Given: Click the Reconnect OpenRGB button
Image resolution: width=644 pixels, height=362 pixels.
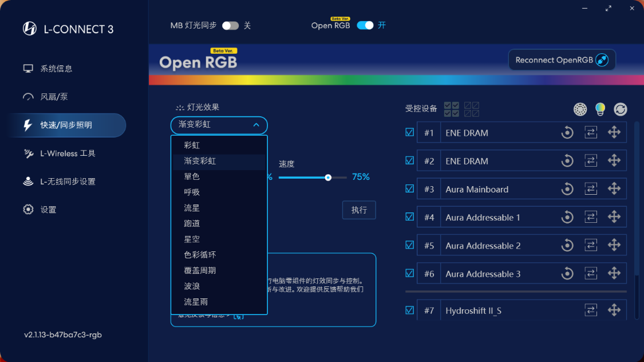Looking at the screenshot, I should (562, 60).
